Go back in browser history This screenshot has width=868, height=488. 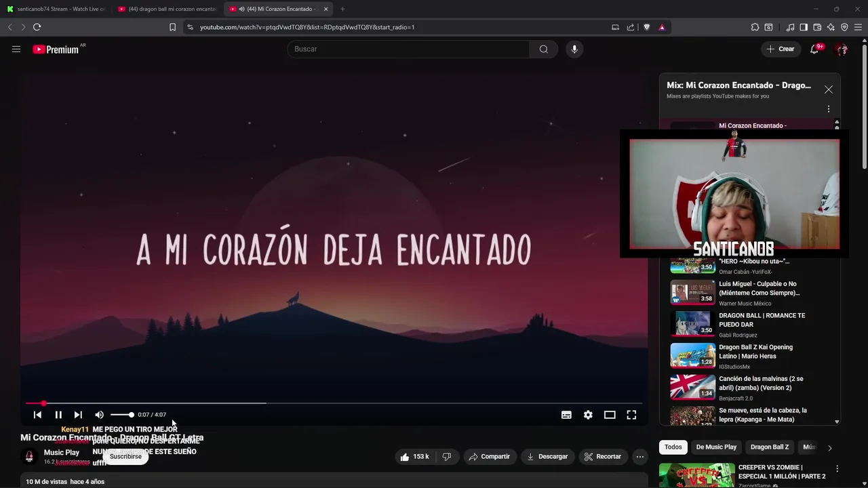click(9, 27)
